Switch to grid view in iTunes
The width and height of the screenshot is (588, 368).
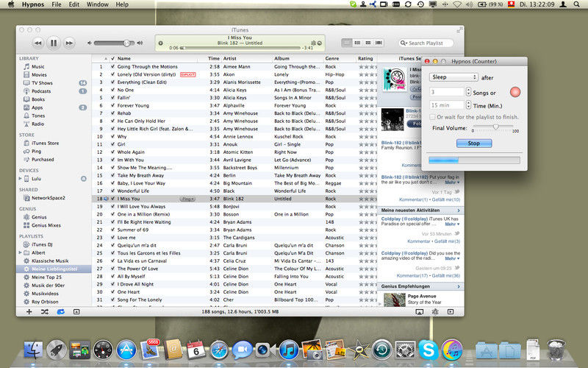coord(368,43)
